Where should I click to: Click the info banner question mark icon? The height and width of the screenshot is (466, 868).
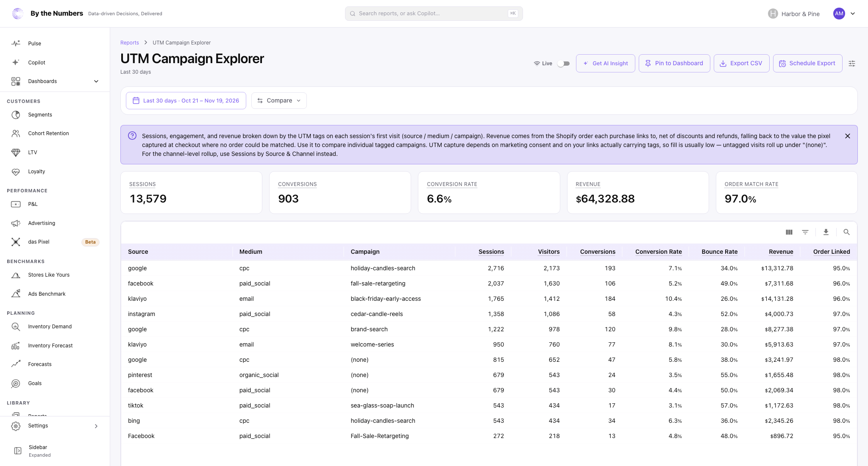(x=132, y=136)
